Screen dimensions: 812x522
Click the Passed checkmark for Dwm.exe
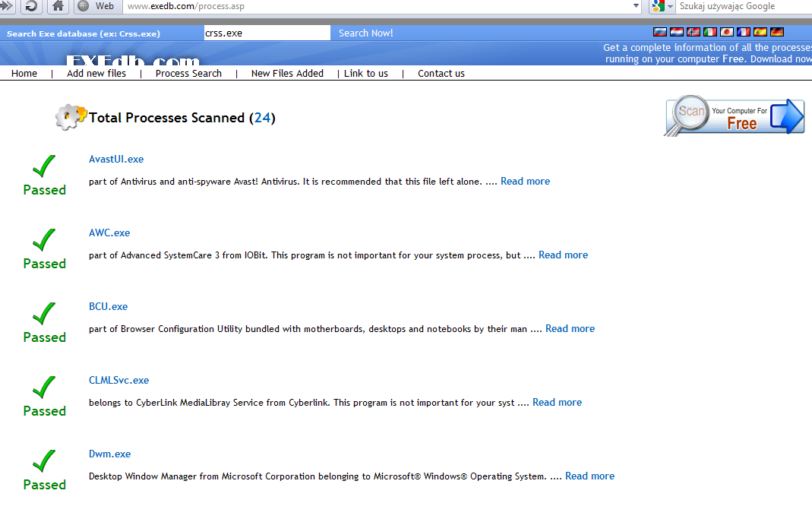coord(44,461)
